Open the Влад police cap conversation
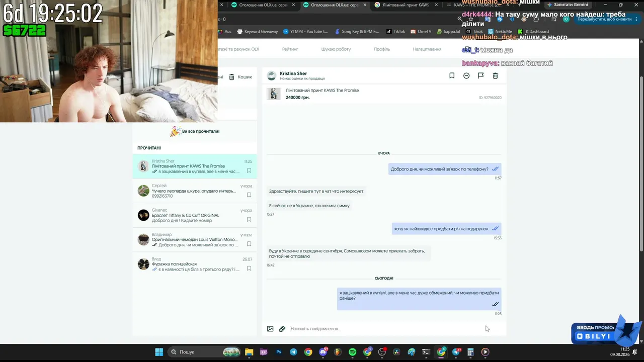 [x=195, y=264]
